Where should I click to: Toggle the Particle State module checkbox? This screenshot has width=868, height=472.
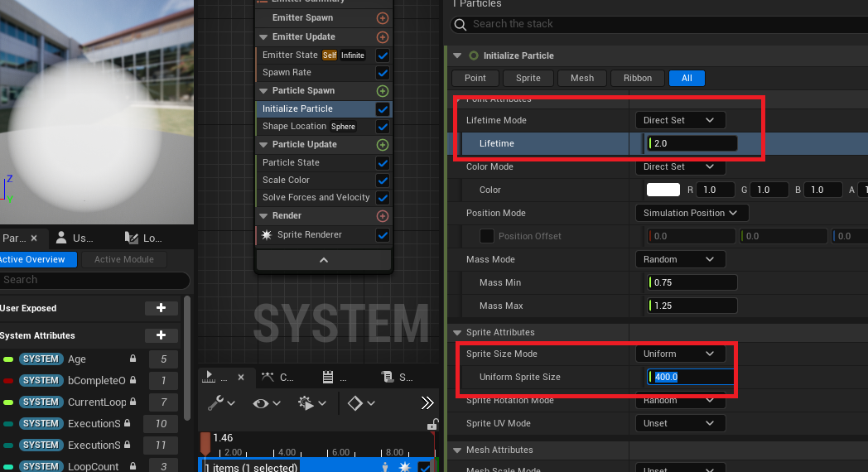[x=383, y=163]
